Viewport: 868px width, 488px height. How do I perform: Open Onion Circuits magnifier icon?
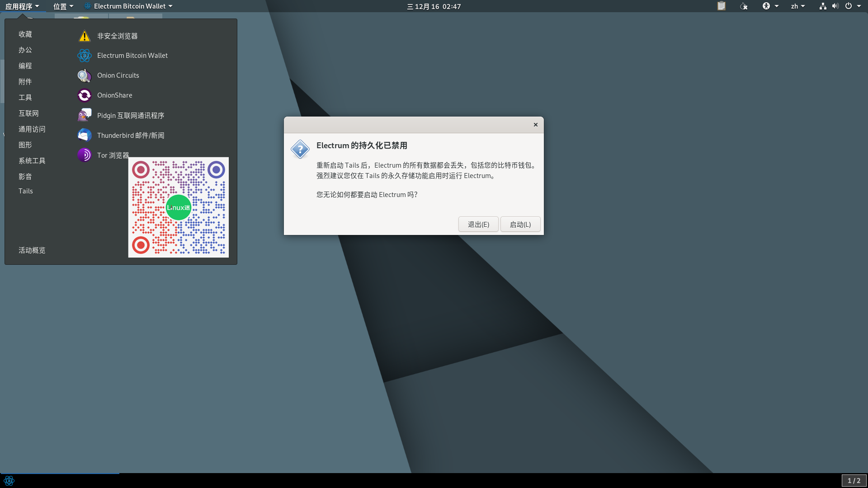[85, 75]
